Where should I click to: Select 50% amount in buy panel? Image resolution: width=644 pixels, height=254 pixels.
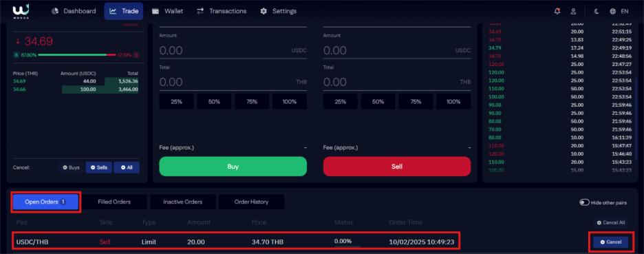214,101
